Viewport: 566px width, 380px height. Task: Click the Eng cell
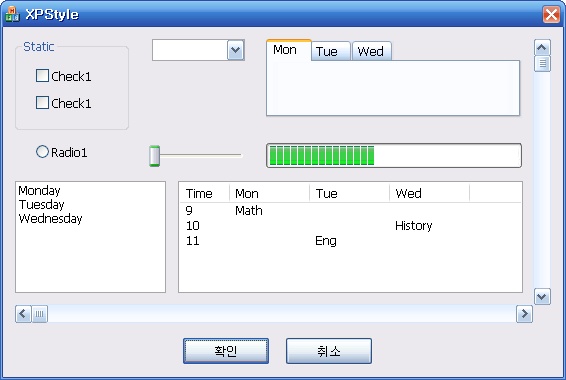[326, 241]
